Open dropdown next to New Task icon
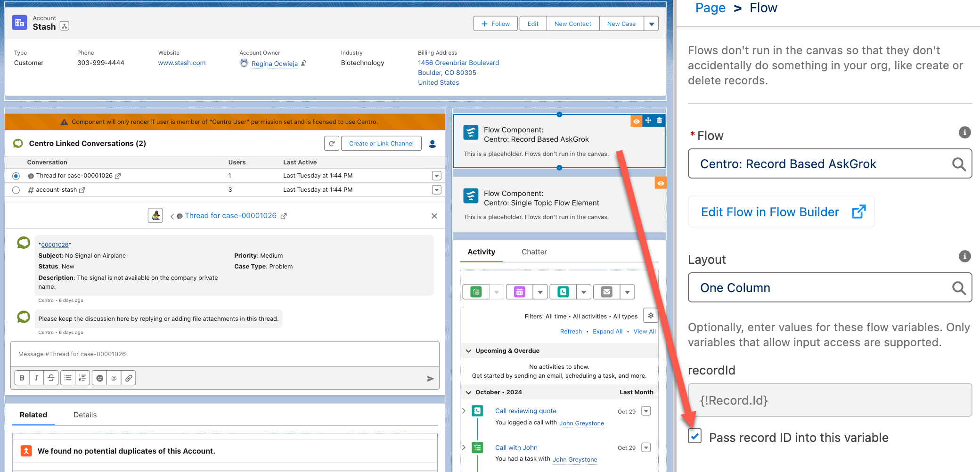The width and height of the screenshot is (980, 472). click(497, 292)
